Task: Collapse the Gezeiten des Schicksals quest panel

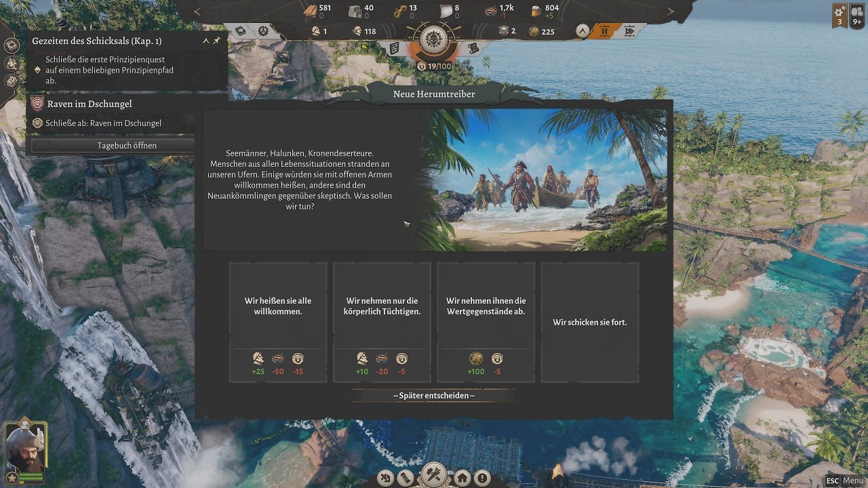Action: click(x=206, y=41)
